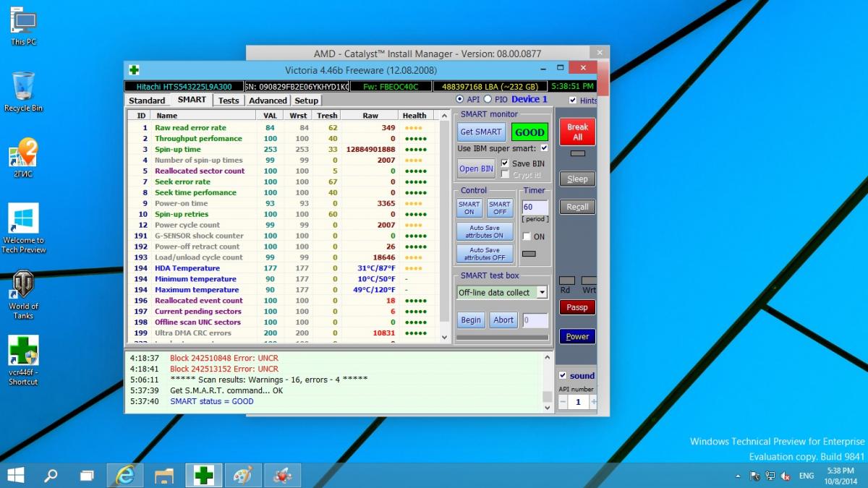Toggle the sound checkbox
The image size is (868, 488).
[563, 375]
